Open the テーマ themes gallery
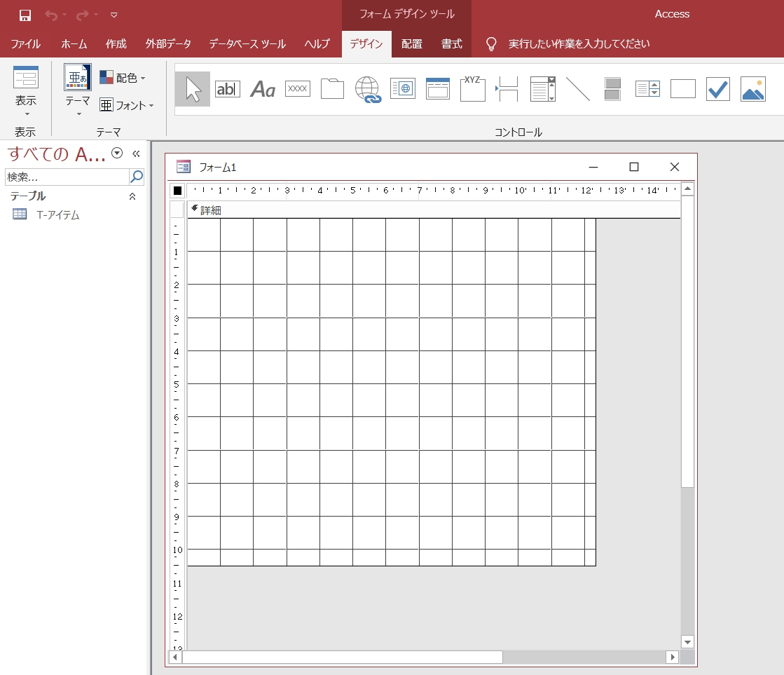784x675 pixels. [78, 90]
